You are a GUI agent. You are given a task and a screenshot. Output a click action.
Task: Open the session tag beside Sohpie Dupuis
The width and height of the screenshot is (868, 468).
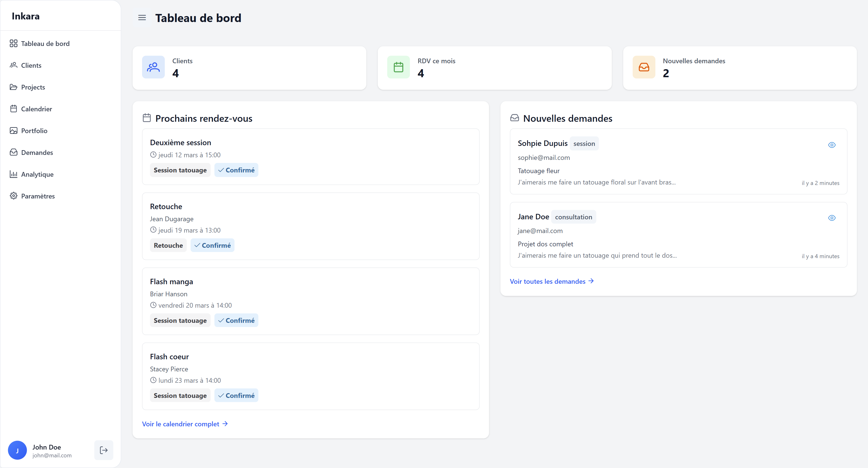click(584, 143)
